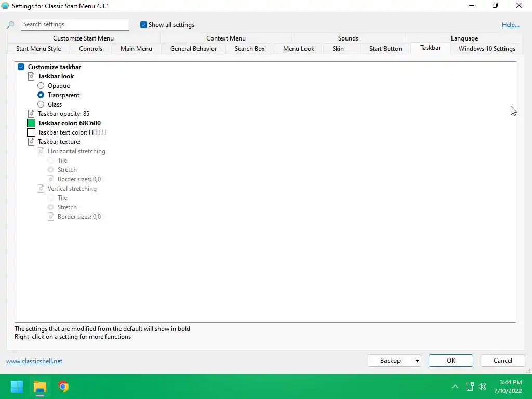The image size is (532, 399).
Task: Click the Horizontal stretching setting icon
Action: pos(41,151)
